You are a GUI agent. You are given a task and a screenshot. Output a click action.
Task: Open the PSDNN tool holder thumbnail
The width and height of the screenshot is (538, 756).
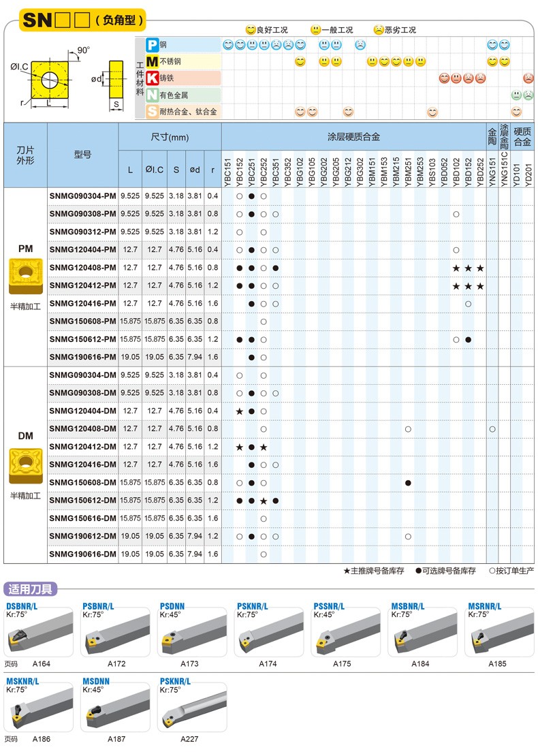pyautogui.click(x=192, y=631)
